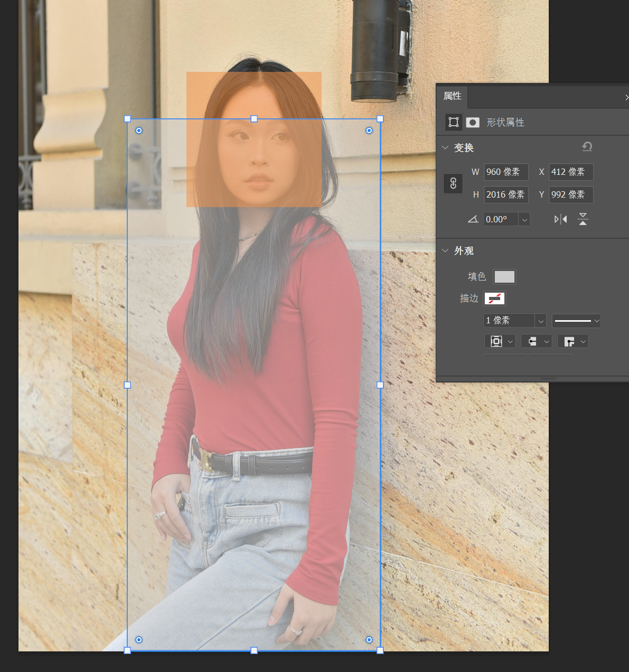Click the bottom-right corner radius handle
This screenshot has width=629, height=672.
click(x=369, y=640)
